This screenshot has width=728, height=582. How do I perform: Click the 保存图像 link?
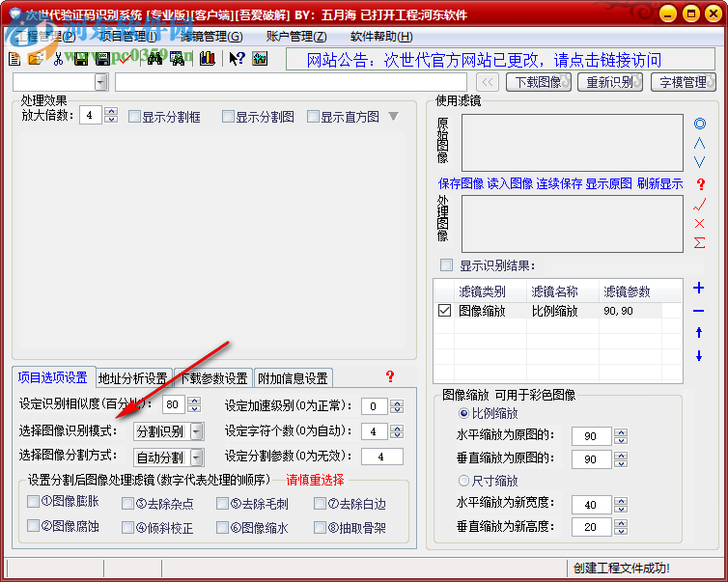[461, 183]
